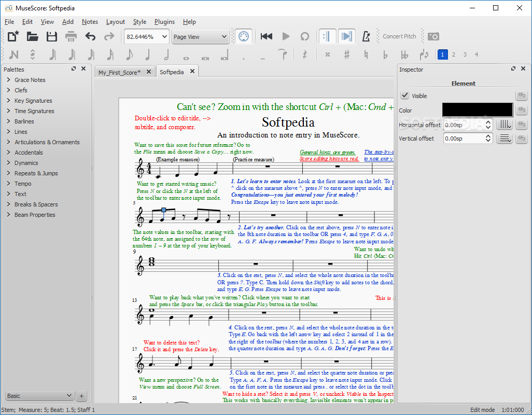Create a new score with toolbar icon

13,36
